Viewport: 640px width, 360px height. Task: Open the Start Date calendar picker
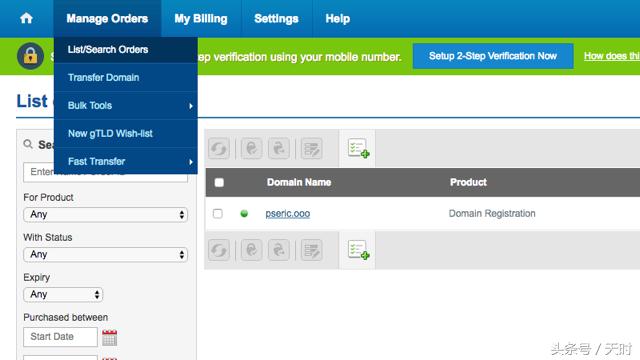click(x=109, y=338)
